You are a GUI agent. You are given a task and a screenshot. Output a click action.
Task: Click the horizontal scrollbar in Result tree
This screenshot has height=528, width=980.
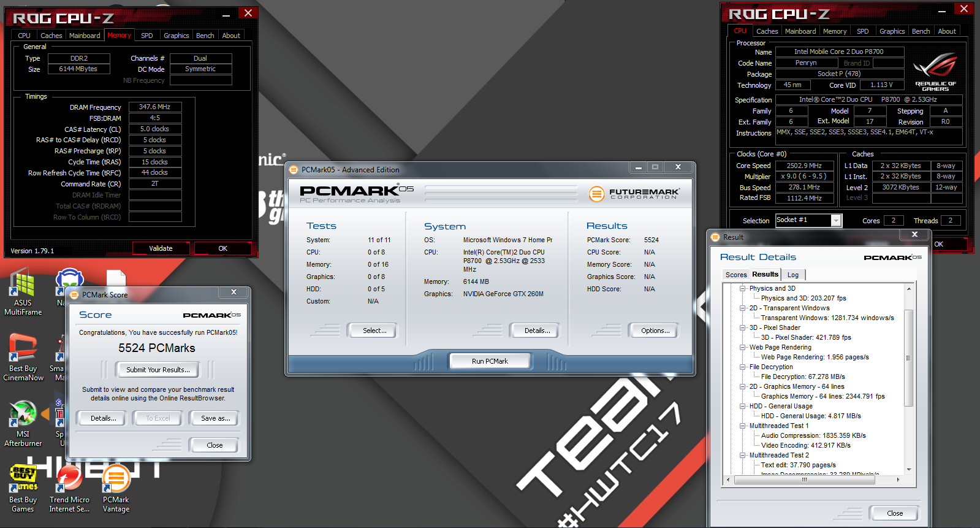click(804, 480)
